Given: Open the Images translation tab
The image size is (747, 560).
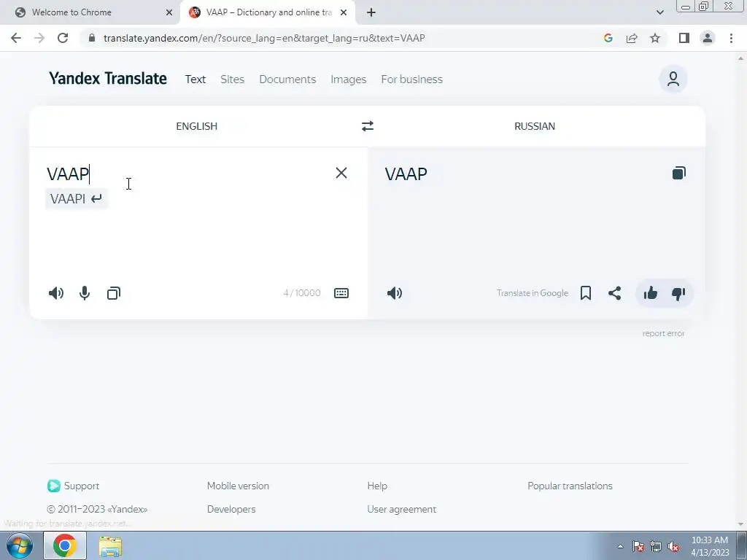Looking at the screenshot, I should pyautogui.click(x=348, y=79).
